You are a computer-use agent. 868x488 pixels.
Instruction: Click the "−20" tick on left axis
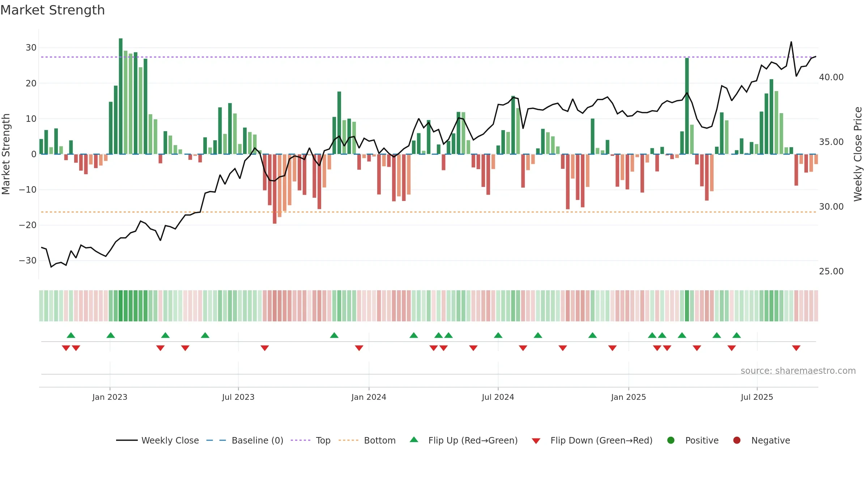point(28,225)
